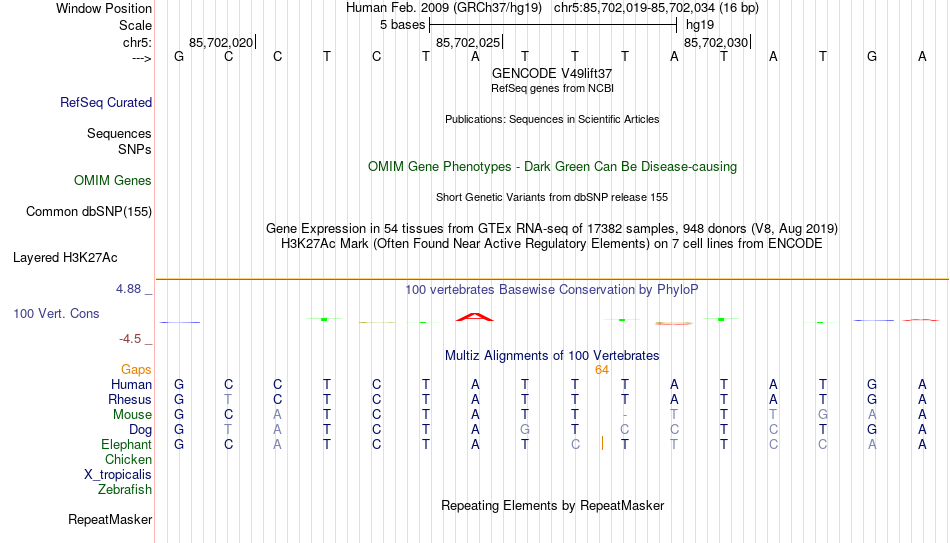This screenshot has height=543, width=950.
Task: Click the 100 vertebrates Basewise Conservation by PhyloP title
Action: tap(552, 290)
